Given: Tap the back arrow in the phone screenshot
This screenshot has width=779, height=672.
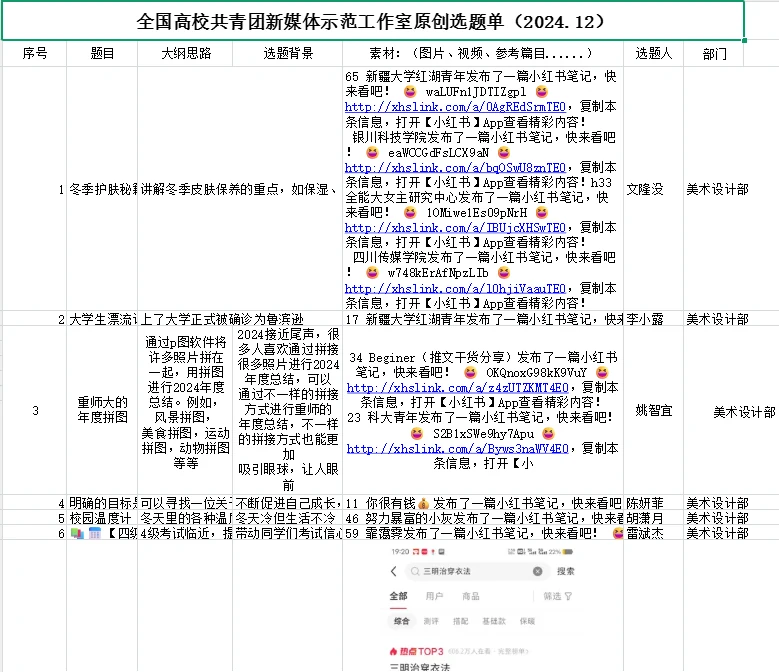Looking at the screenshot, I should point(393,571).
